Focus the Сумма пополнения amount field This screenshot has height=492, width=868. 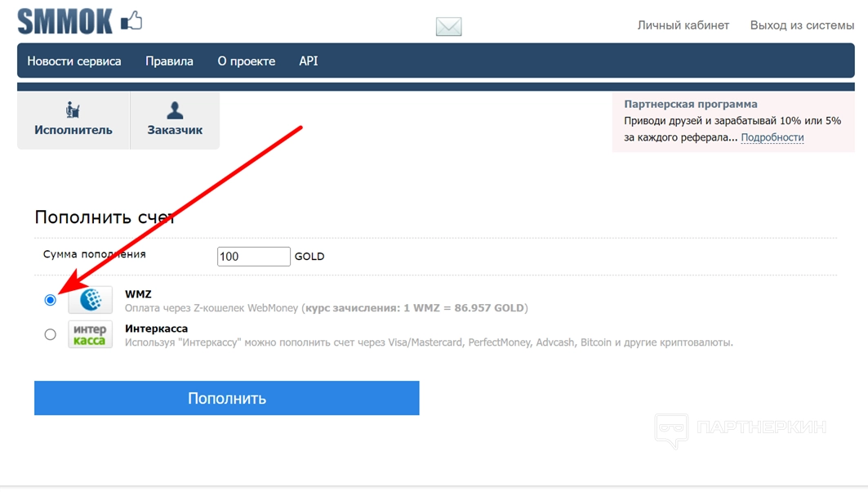pos(253,257)
